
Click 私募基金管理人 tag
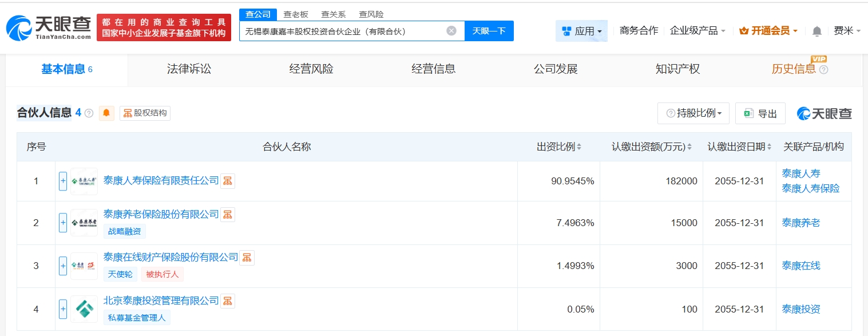(137, 318)
